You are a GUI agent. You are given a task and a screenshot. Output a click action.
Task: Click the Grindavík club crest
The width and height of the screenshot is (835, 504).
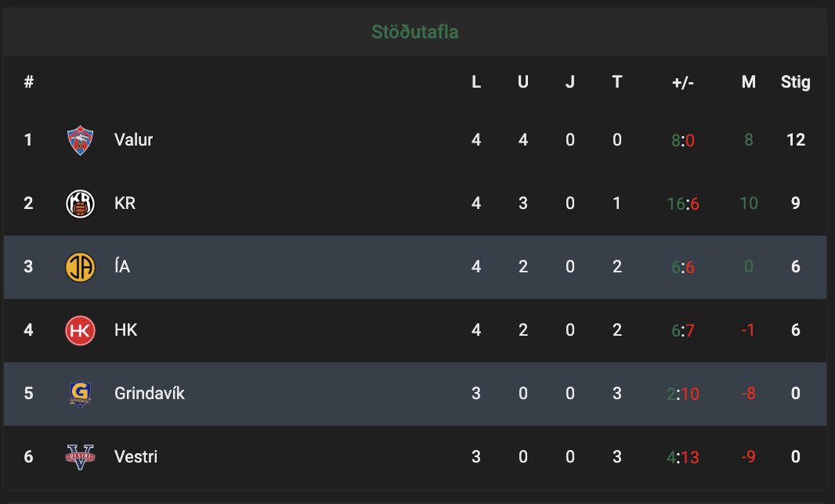tap(81, 394)
